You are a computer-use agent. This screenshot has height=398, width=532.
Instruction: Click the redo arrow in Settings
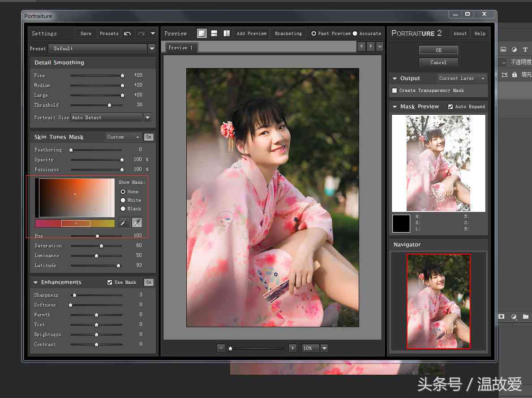click(x=141, y=33)
